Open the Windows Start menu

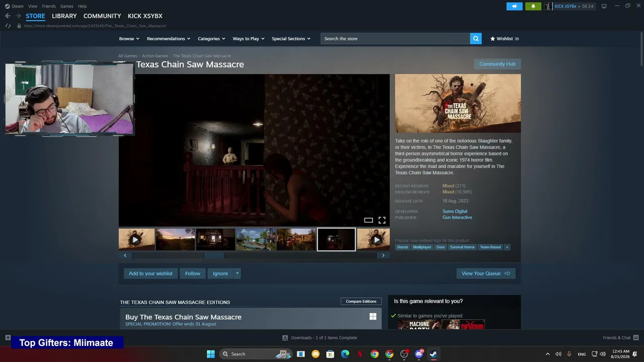(x=211, y=354)
